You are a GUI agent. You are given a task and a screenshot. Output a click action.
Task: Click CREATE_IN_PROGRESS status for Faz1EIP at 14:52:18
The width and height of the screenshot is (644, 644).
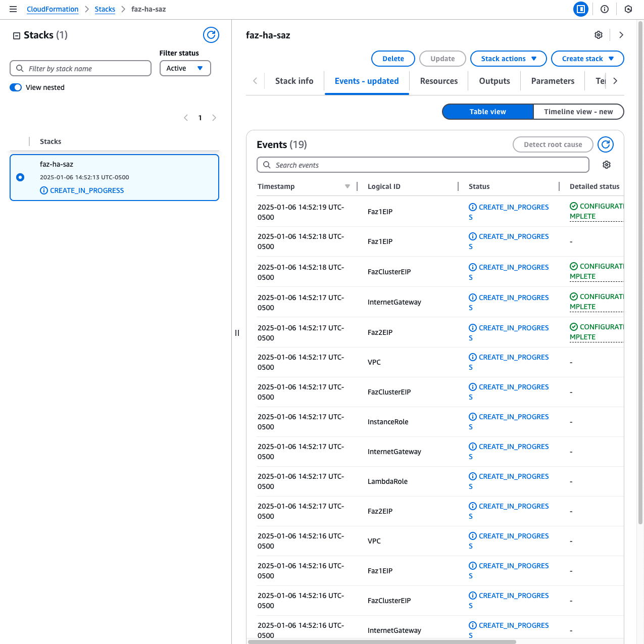(x=509, y=241)
